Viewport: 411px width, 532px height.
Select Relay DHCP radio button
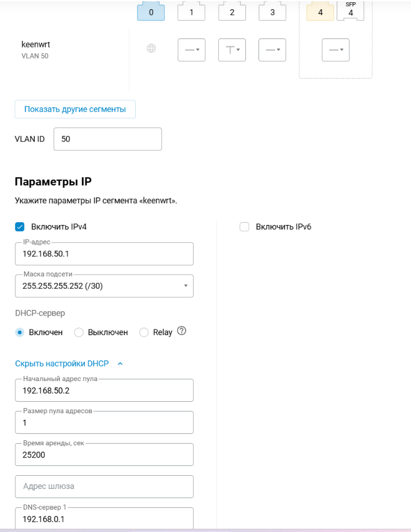coord(144,332)
